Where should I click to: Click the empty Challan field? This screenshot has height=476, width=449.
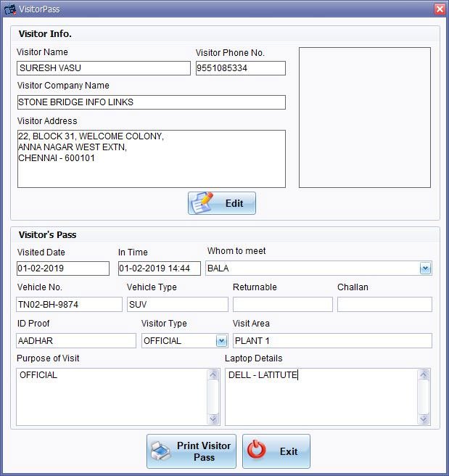coord(384,305)
